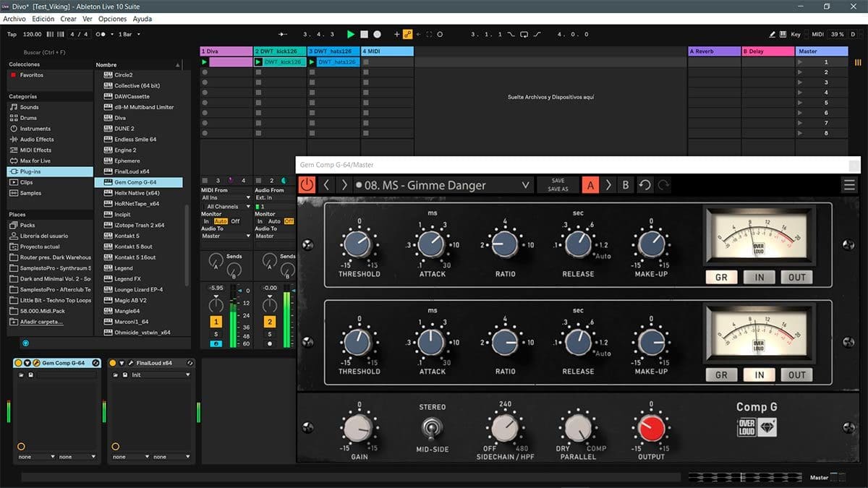Save the FinalLoud x64 preset with disk icon
The width and height of the screenshot is (868, 488).
point(124,375)
